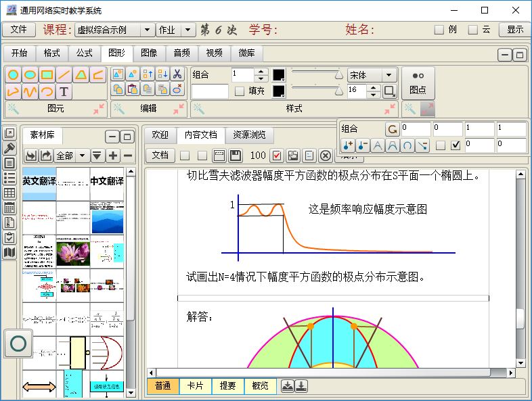Click the minus remove material icon

(127, 156)
